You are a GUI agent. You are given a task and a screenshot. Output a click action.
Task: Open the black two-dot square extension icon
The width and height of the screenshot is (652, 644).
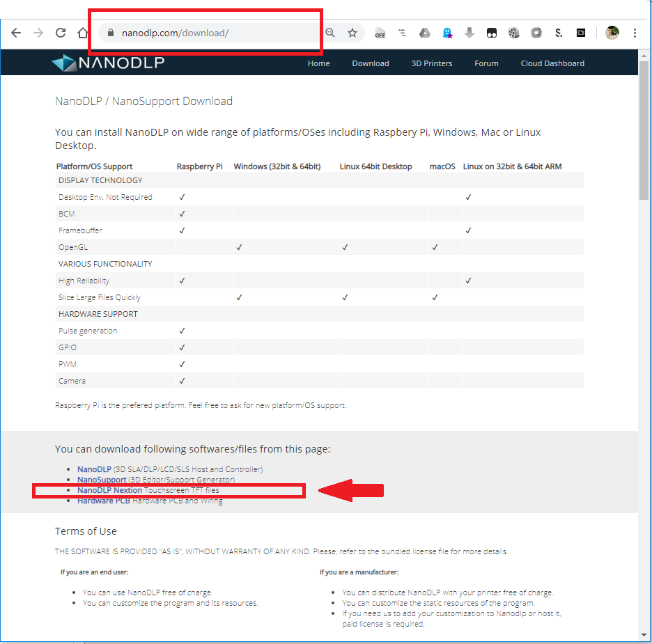pos(492,33)
